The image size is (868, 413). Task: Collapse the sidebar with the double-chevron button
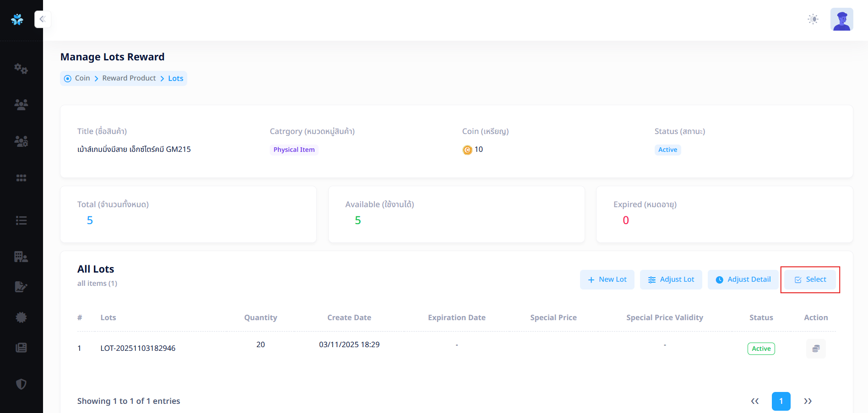tap(43, 19)
